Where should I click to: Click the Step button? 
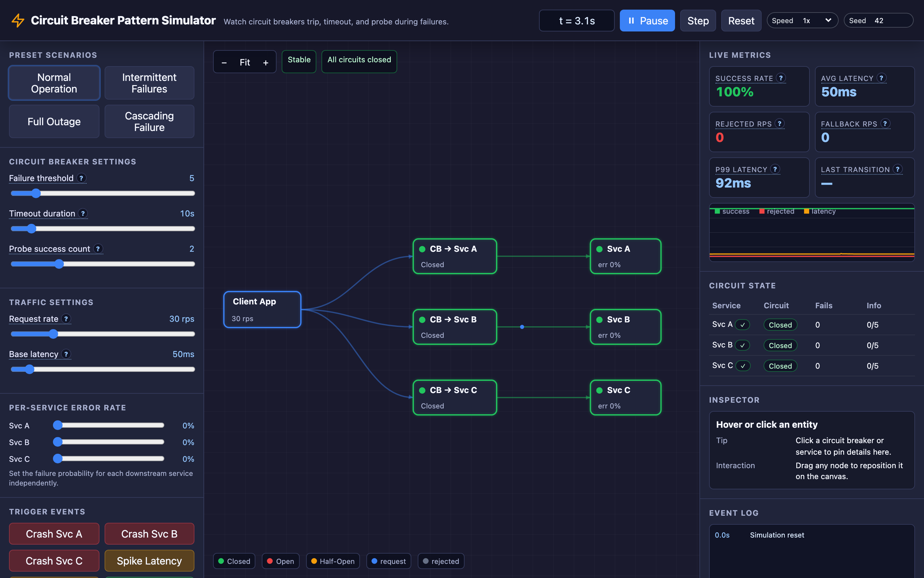point(698,21)
